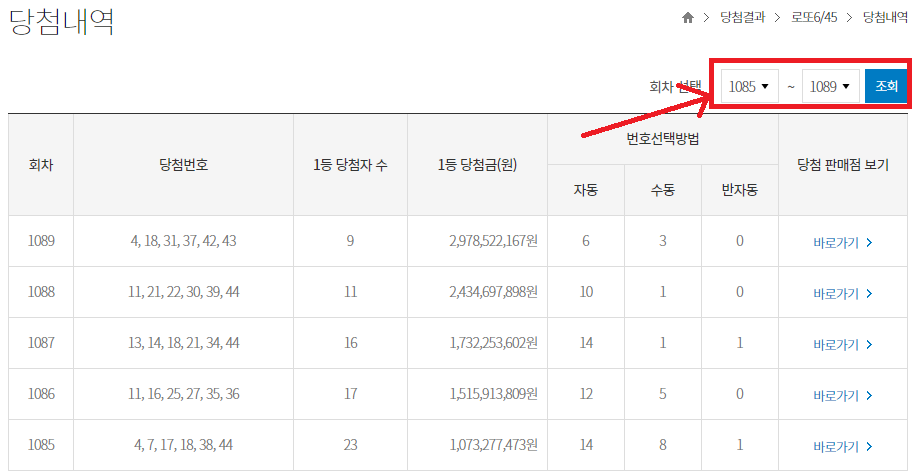Open 바로가기 link for round 1085

click(843, 446)
